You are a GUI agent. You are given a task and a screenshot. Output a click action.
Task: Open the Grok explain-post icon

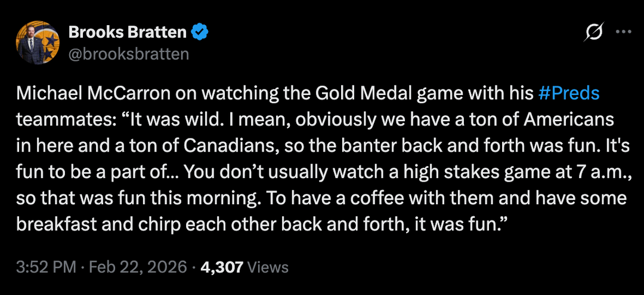point(595,32)
